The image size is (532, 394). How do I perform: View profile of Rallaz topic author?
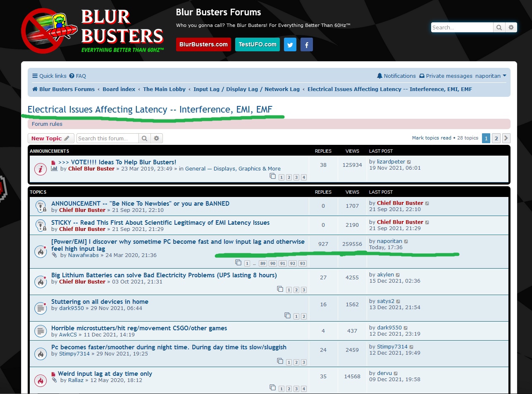click(x=76, y=380)
